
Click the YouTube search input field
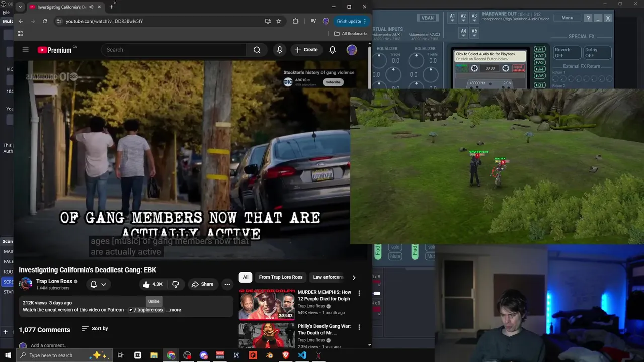tap(174, 50)
